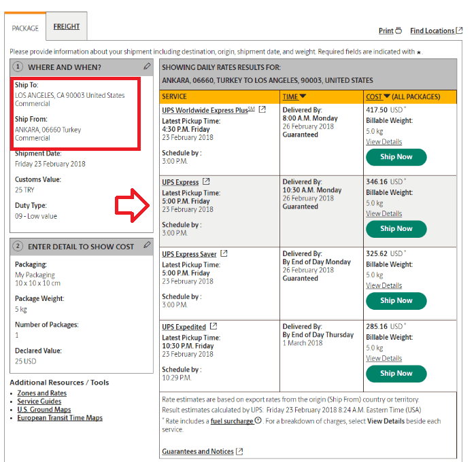The height and width of the screenshot is (462, 476).
Task: Ship Now with UPS Expedited
Action: click(x=396, y=374)
